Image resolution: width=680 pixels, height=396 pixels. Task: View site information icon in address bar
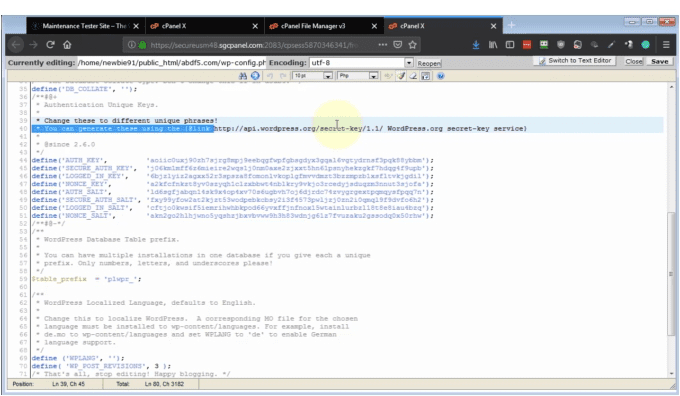[x=131, y=45]
